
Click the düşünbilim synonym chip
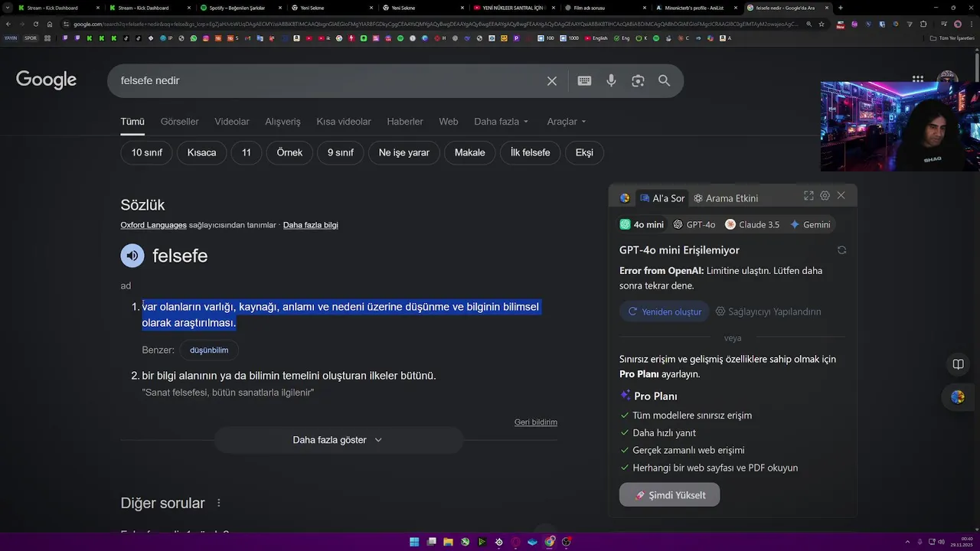click(x=209, y=350)
